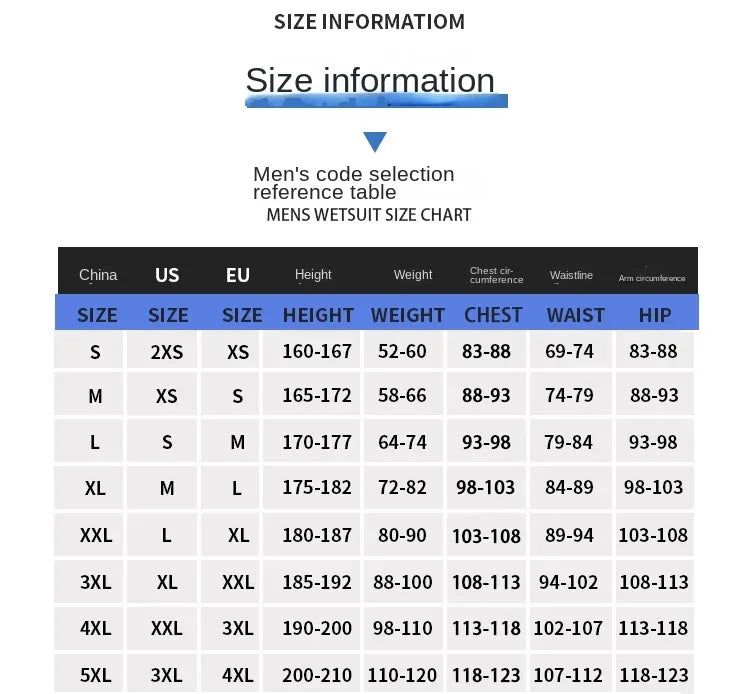Select the SIZE INFORMATIOM heading text
This screenshot has height=694, width=750.
pos(369,22)
